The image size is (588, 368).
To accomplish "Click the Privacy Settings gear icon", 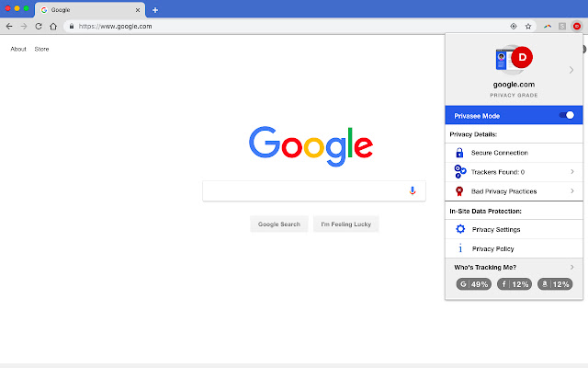I will click(460, 229).
